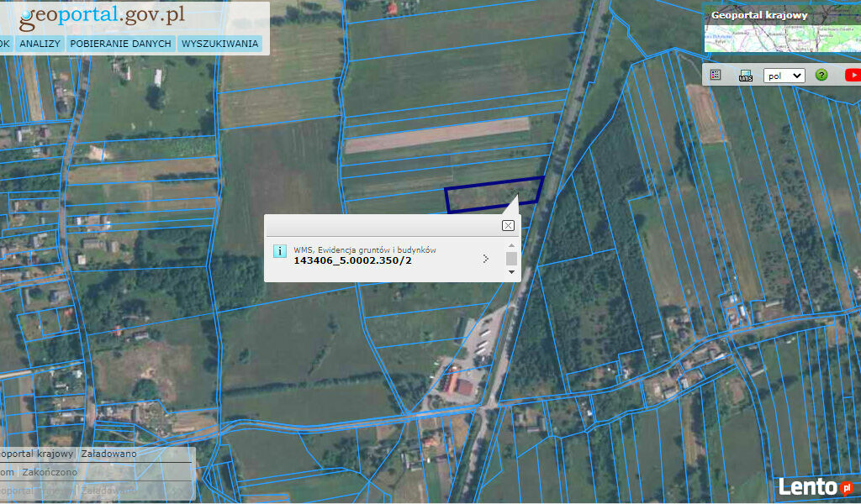Click the geoportal.gov.pl logo
This screenshot has height=504, width=861.
(x=102, y=17)
